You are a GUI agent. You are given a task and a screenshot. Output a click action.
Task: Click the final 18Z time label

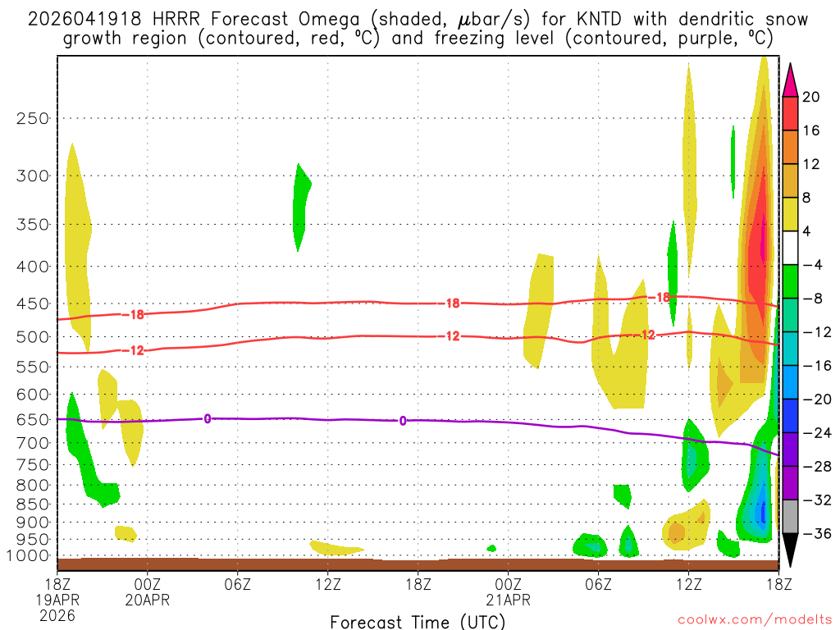coord(778,584)
